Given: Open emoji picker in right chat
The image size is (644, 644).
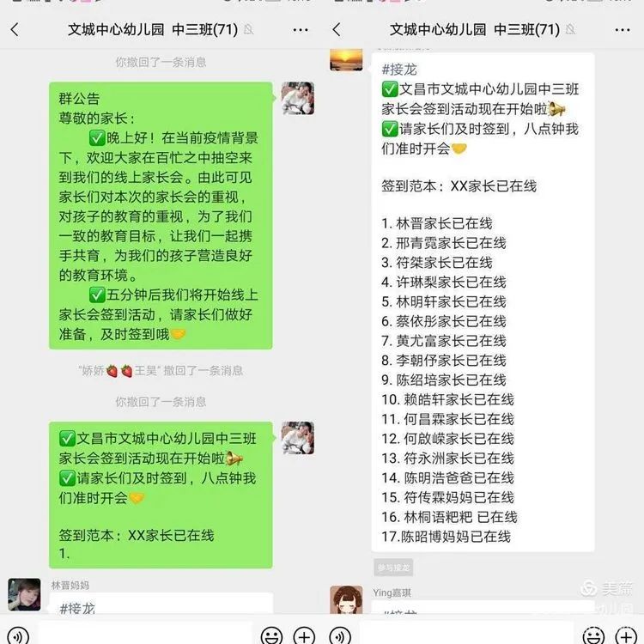Looking at the screenshot, I should (x=594, y=636).
